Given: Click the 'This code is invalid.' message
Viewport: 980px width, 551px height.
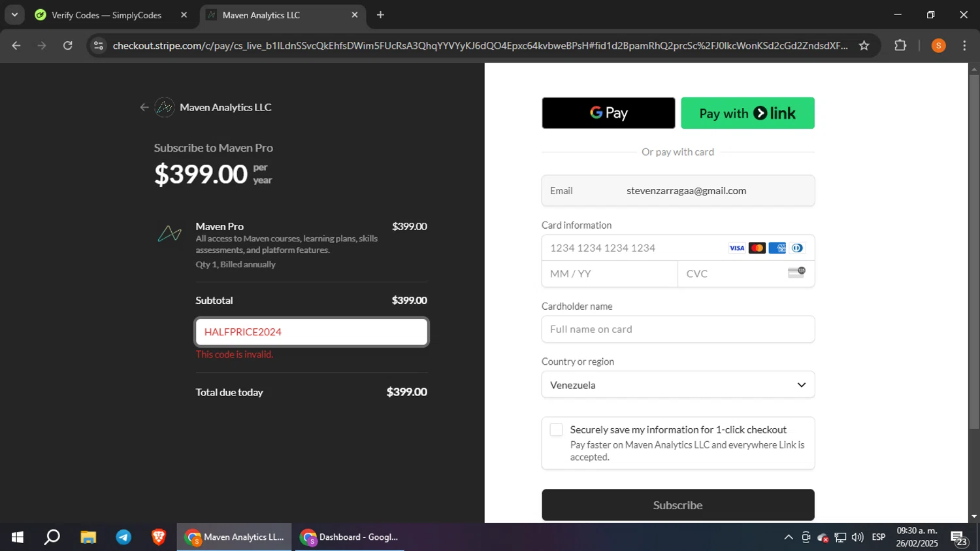Looking at the screenshot, I should point(235,354).
